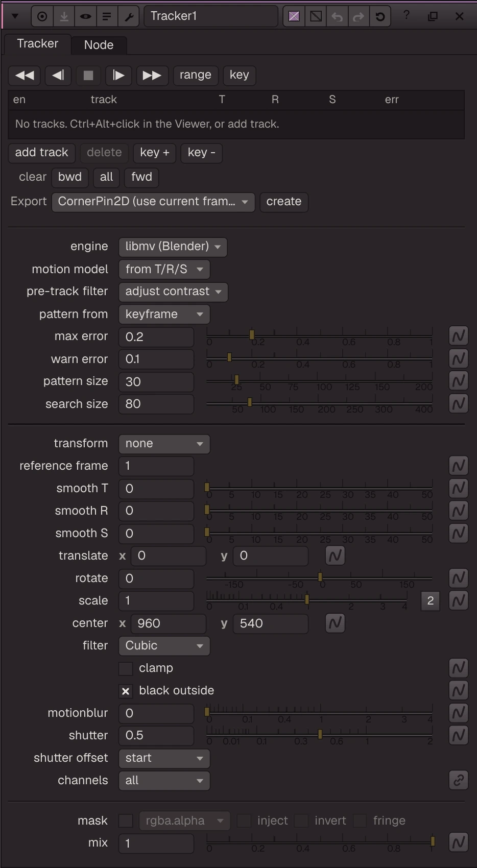Screen dimensions: 477x868
Task: Click the list lines icon in header
Action: [107, 16]
